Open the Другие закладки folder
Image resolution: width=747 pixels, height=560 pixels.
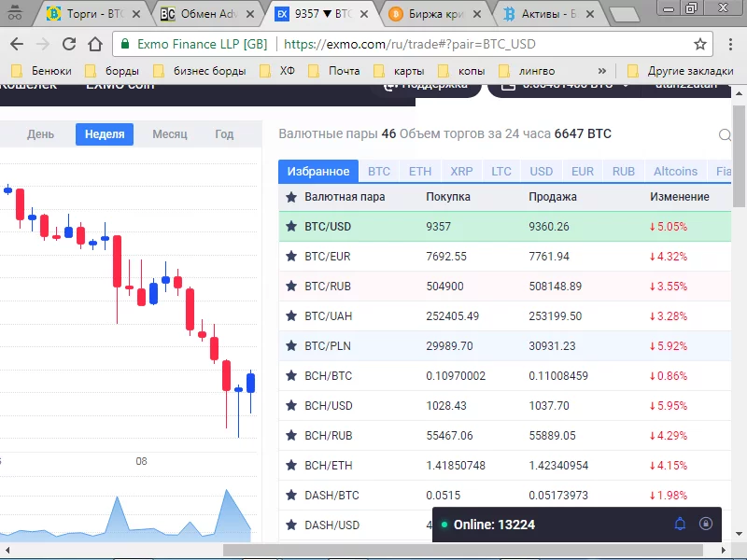click(x=681, y=71)
